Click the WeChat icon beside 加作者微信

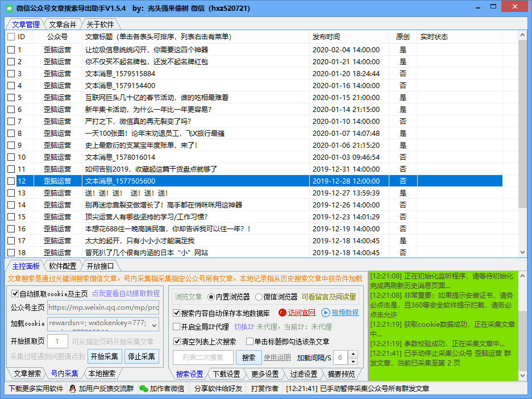click(x=144, y=388)
